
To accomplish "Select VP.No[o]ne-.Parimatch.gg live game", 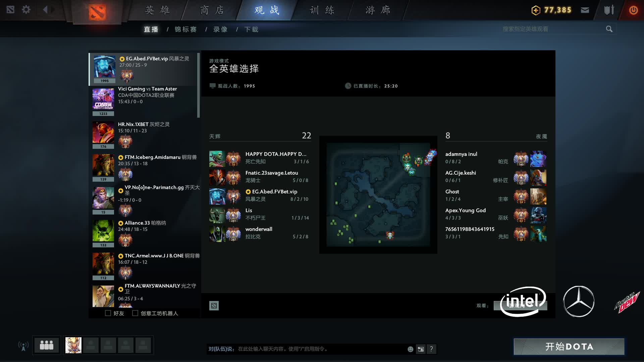I will click(144, 200).
